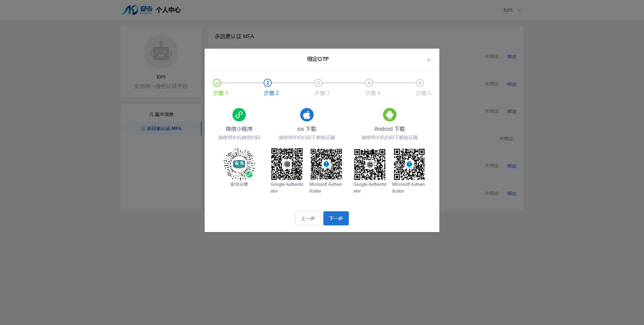Screen dimensions: 644x325
Task: Open the tom user dropdown menu
Action: click(x=512, y=10)
